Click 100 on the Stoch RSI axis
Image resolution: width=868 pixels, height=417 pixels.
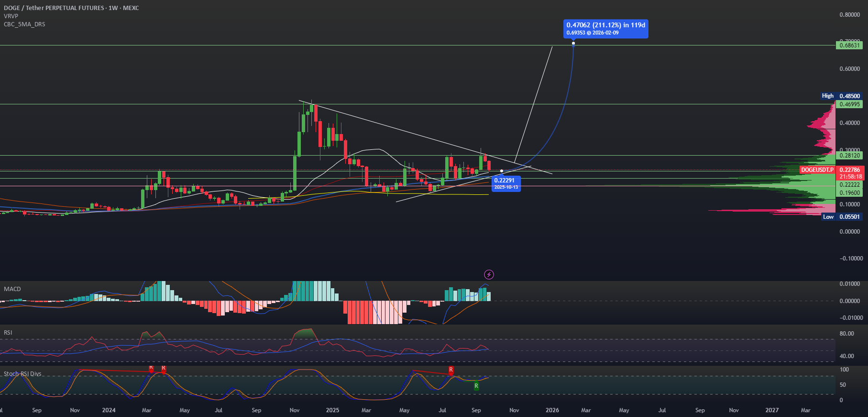[x=844, y=370]
